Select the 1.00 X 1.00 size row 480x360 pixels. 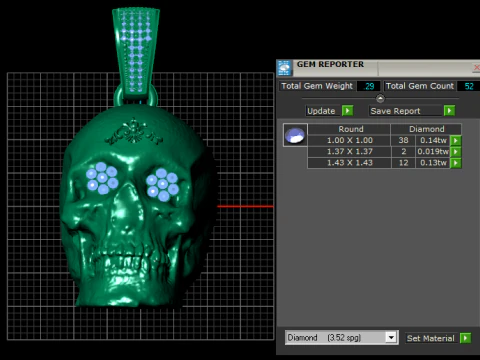[x=349, y=140]
